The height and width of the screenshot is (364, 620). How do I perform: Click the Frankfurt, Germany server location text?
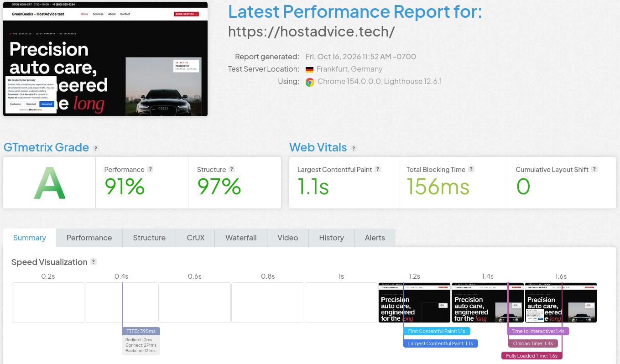point(349,69)
